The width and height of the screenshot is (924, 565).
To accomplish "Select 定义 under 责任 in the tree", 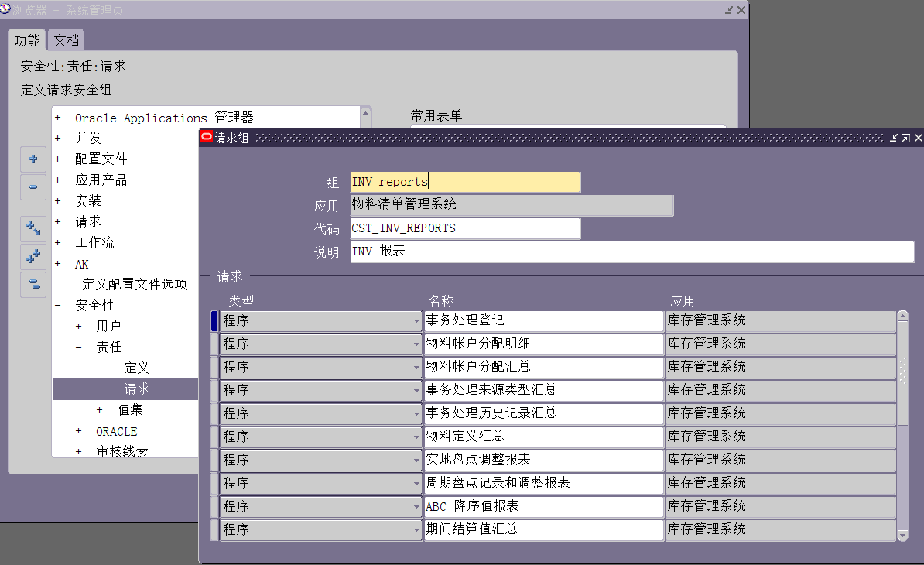I will (137, 368).
